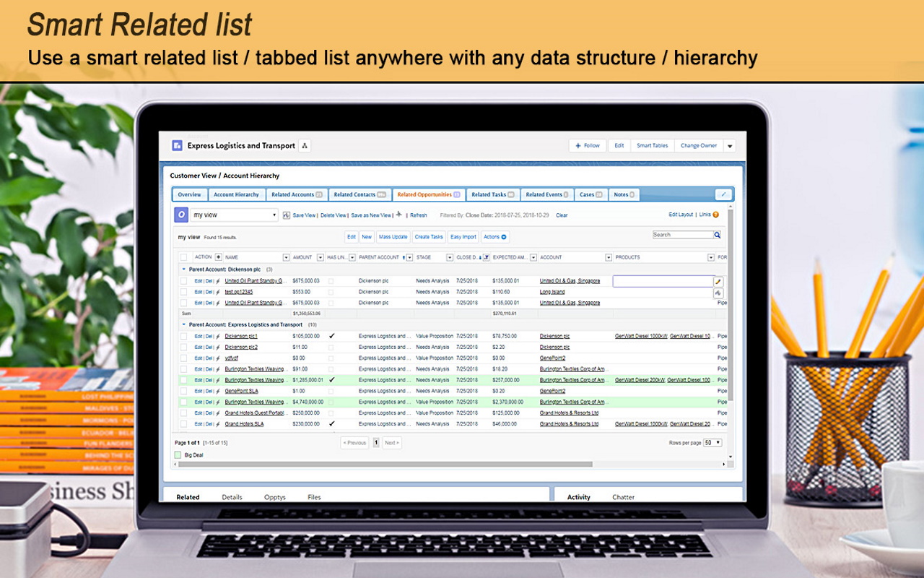Image resolution: width=924 pixels, height=578 pixels.
Task: Toggle Has Line Item checkbox on Dickenson plc1 row
Action: tap(332, 336)
